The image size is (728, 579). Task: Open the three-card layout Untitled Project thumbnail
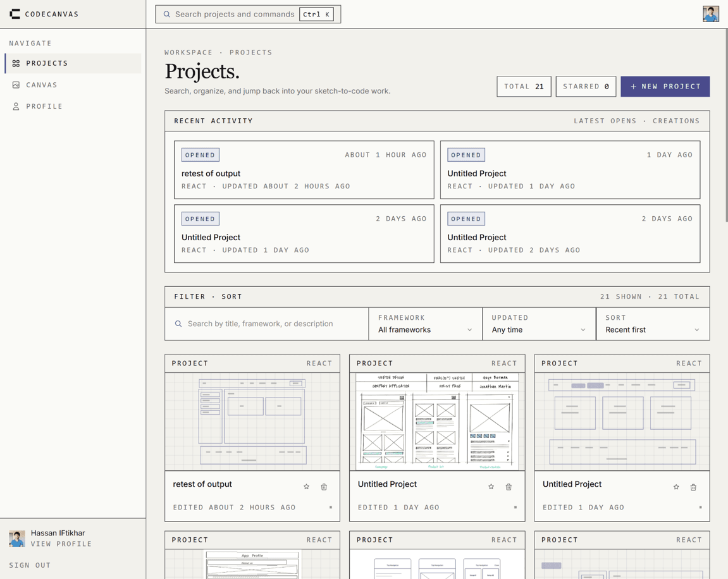pos(622,422)
